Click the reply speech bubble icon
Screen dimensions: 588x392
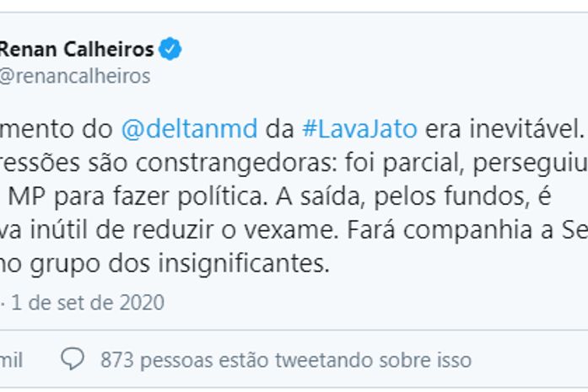(74, 360)
